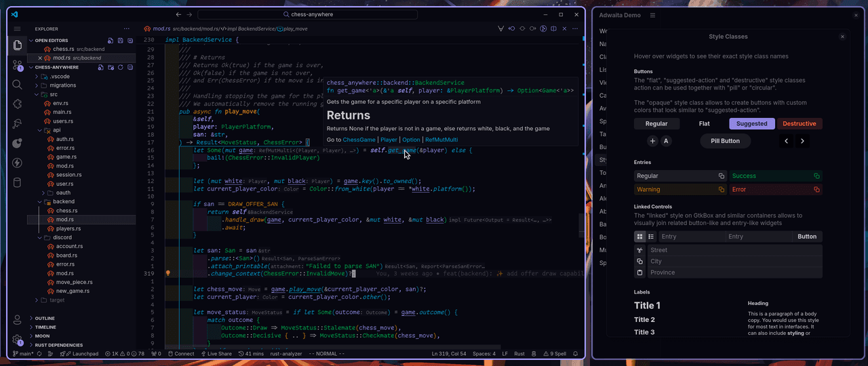The image size is (868, 366).
Task: Open Adwaita Demo hamburger menu
Action: (652, 15)
